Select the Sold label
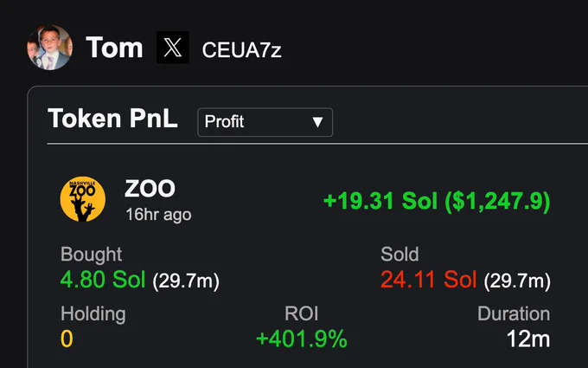588x368 pixels. 399,255
